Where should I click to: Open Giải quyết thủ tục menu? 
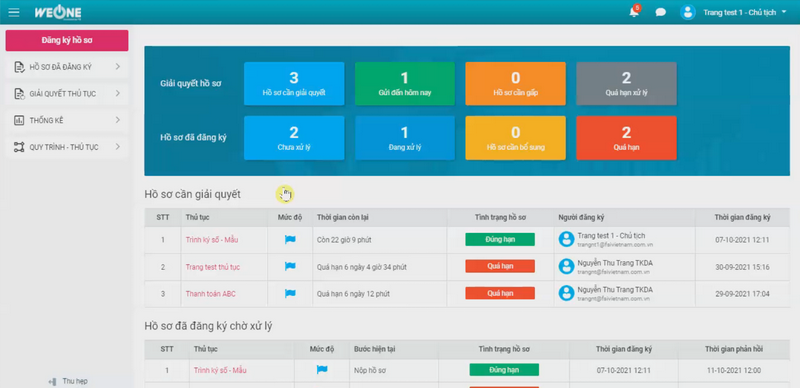coord(67,93)
